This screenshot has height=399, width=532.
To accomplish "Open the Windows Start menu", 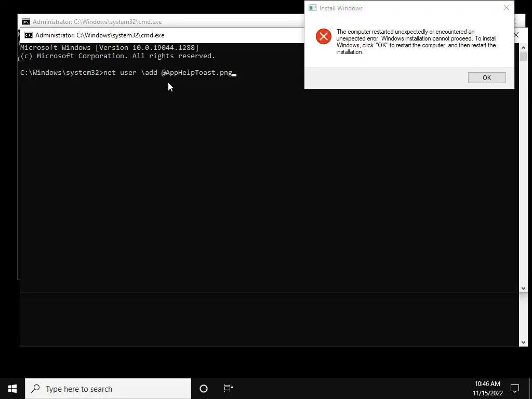I will pyautogui.click(x=12, y=389).
